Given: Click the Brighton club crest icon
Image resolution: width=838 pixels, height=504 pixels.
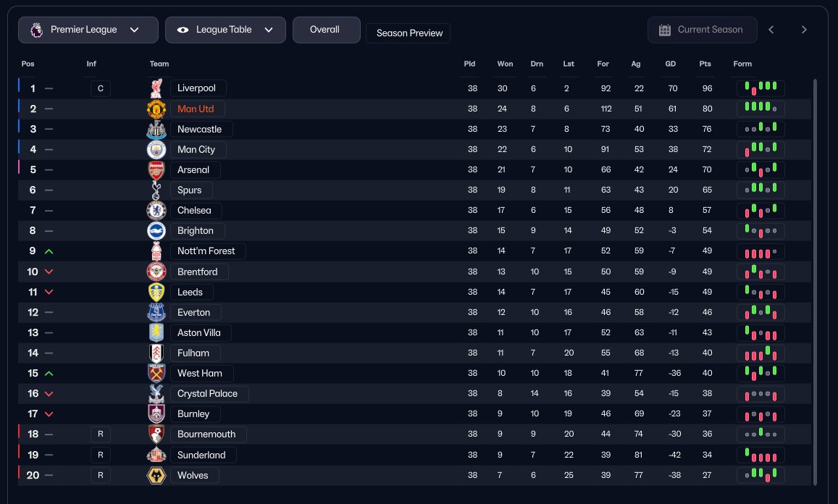Looking at the screenshot, I should [x=156, y=231].
